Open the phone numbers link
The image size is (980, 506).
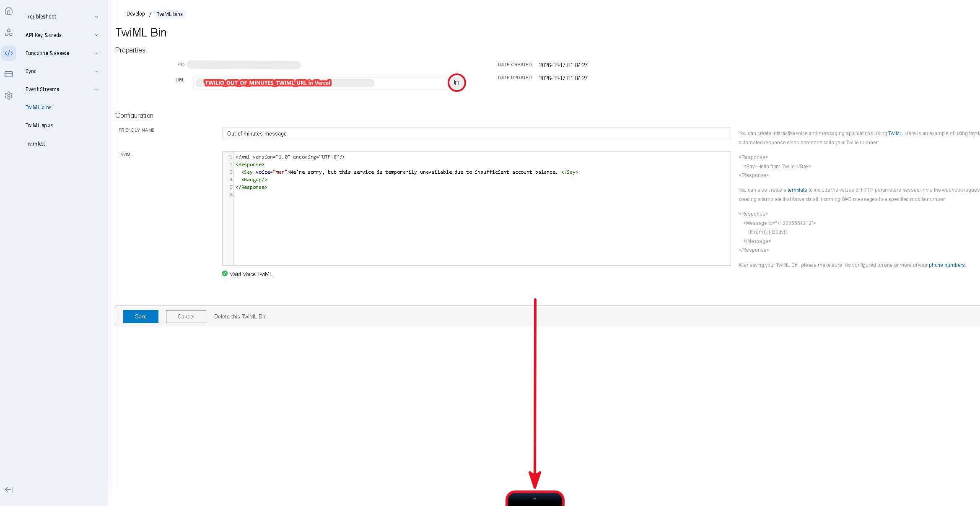click(946, 265)
